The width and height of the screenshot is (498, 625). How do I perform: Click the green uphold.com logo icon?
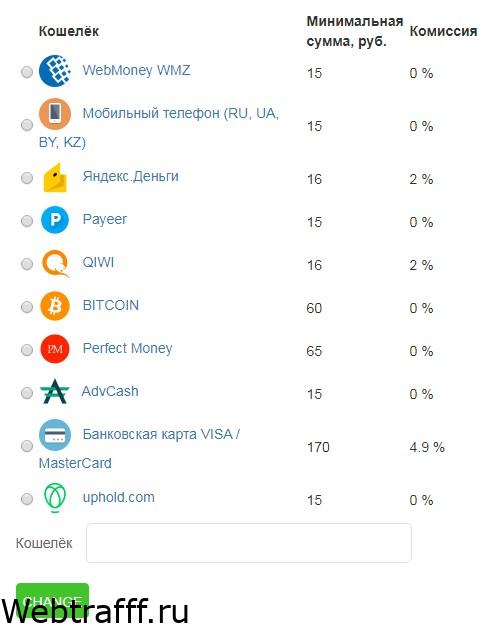click(55, 497)
